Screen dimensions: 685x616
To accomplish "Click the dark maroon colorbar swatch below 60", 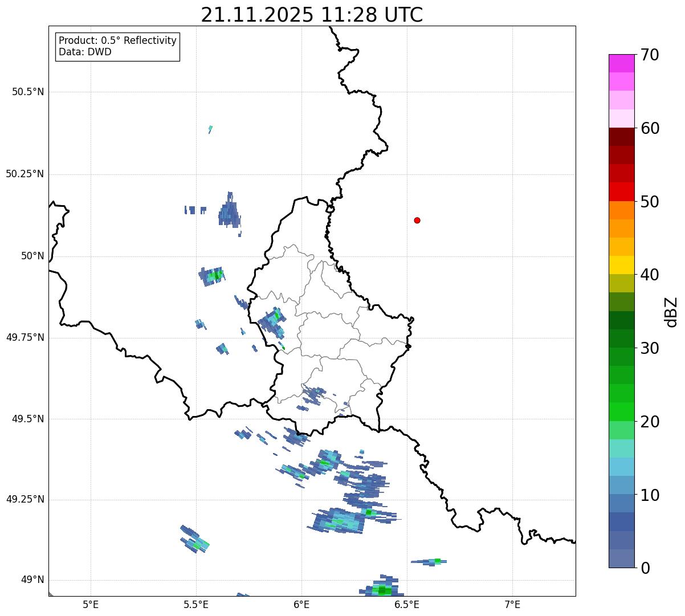I will [622, 137].
